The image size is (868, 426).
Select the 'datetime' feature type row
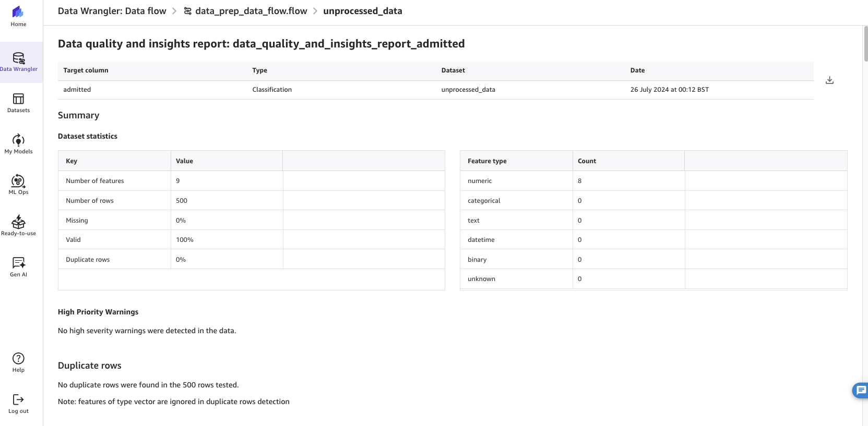[653, 240]
